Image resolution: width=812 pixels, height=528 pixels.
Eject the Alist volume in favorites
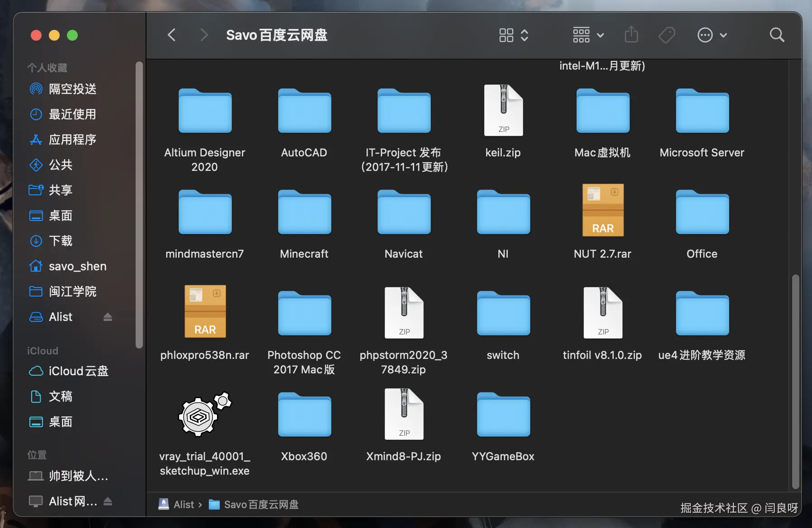(108, 317)
